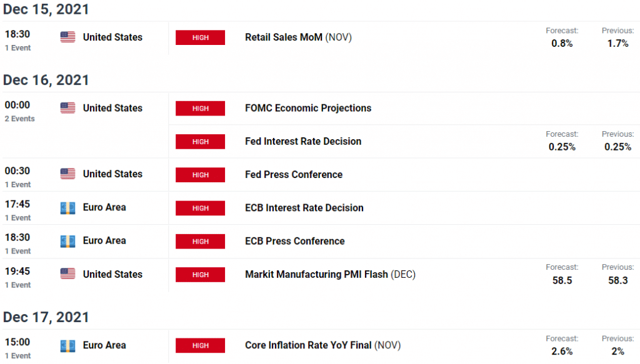Click the US flag in Markit Manufacturing PMI row
640x364 pixels.
pos(67,274)
